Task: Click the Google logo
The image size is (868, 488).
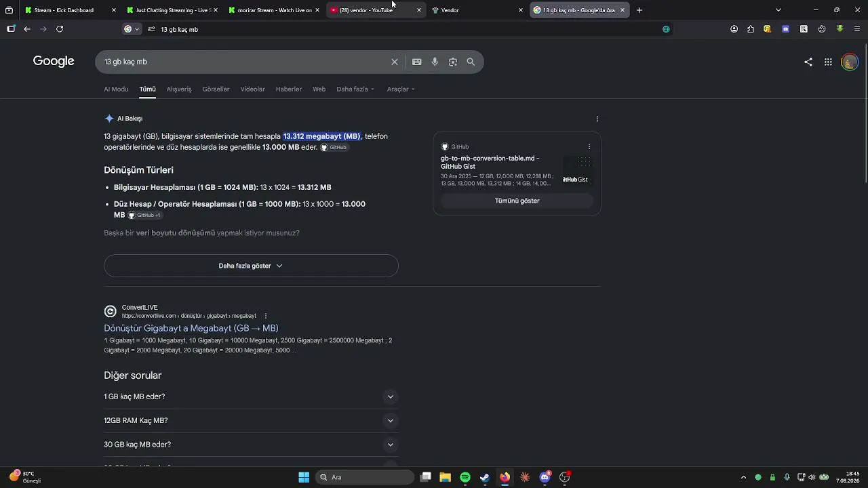Action: point(54,61)
